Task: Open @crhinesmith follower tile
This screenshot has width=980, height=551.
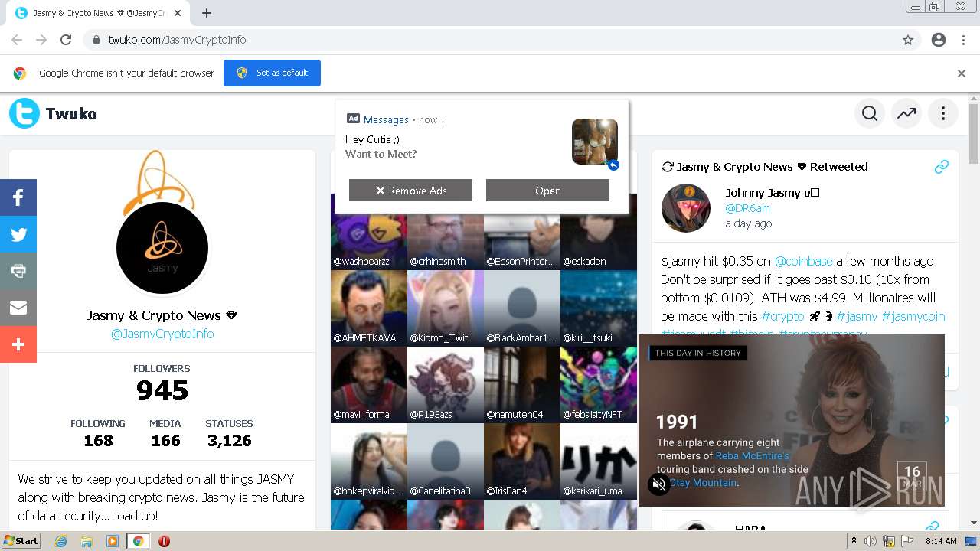Action: tap(446, 232)
